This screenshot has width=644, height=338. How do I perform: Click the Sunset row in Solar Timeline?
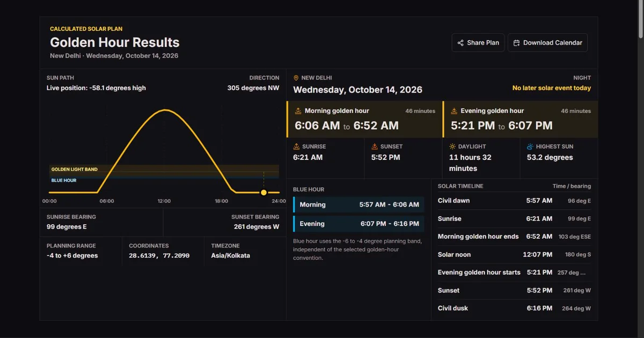(x=514, y=290)
